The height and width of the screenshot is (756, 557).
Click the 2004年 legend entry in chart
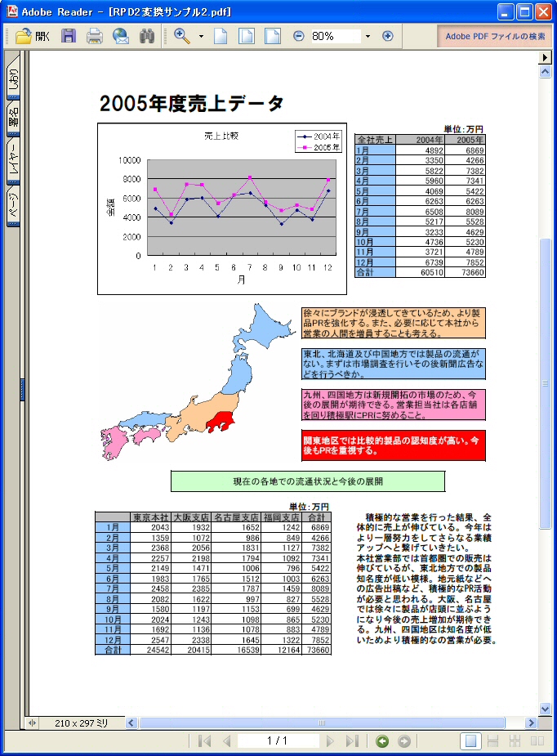point(319,136)
